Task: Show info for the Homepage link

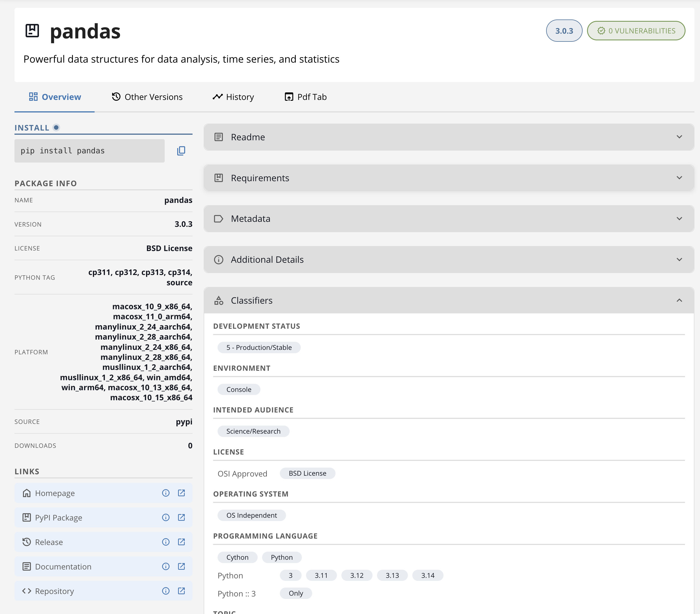Action: (x=166, y=493)
